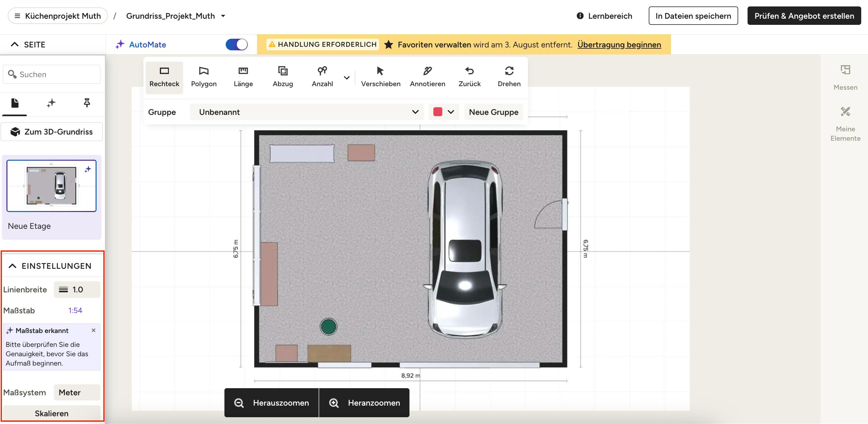The image size is (868, 424).
Task: Select the Polygon tool
Action: 203,77
